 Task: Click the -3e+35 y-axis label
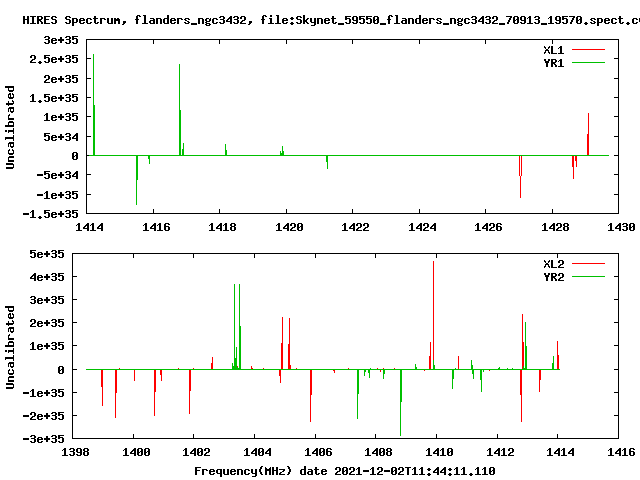coord(43,439)
